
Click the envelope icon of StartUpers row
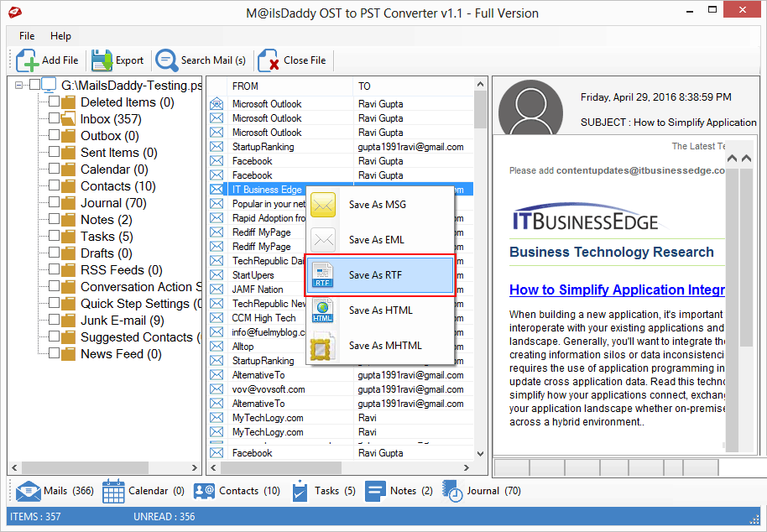217,274
